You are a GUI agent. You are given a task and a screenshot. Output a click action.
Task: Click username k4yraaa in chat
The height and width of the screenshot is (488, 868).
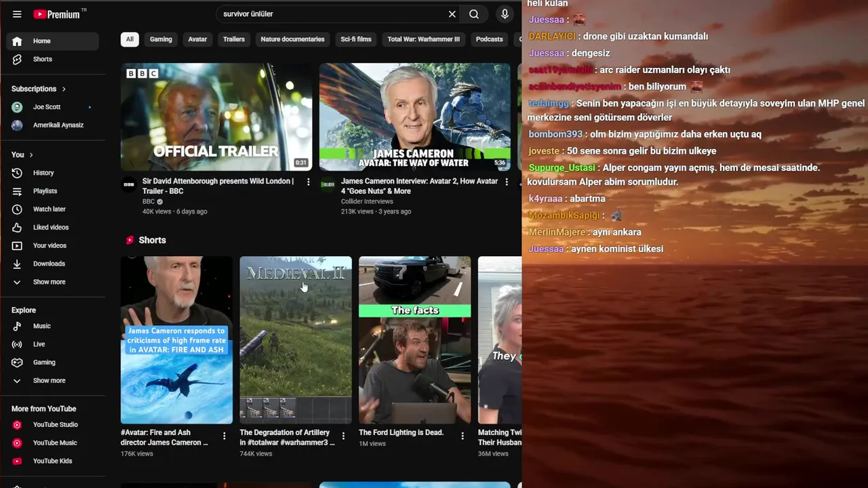545,199
